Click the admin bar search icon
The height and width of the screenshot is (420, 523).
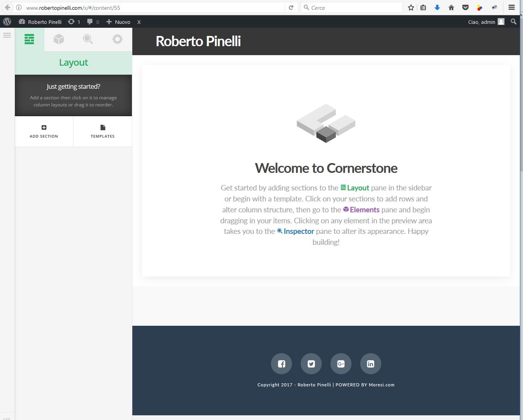pyautogui.click(x=514, y=22)
